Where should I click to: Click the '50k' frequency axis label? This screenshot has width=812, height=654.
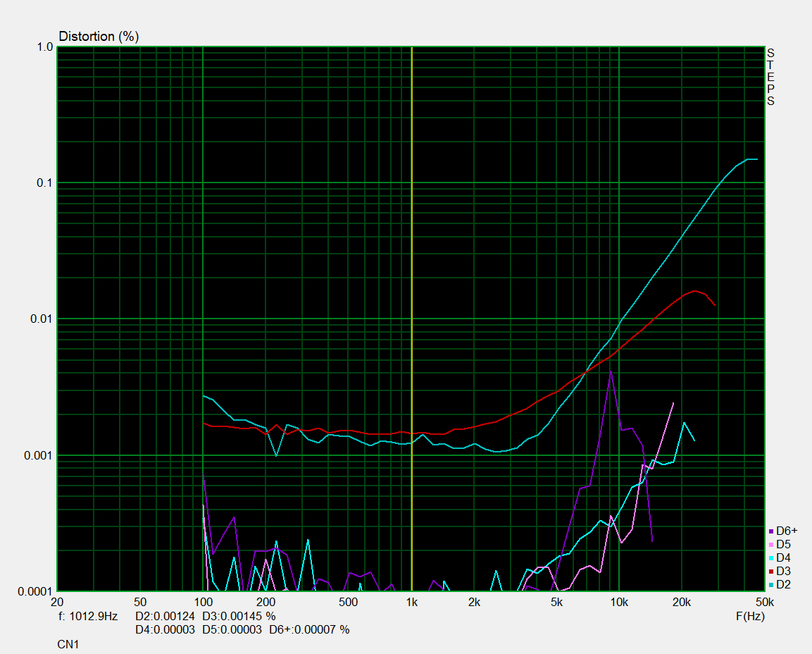pyautogui.click(x=764, y=603)
